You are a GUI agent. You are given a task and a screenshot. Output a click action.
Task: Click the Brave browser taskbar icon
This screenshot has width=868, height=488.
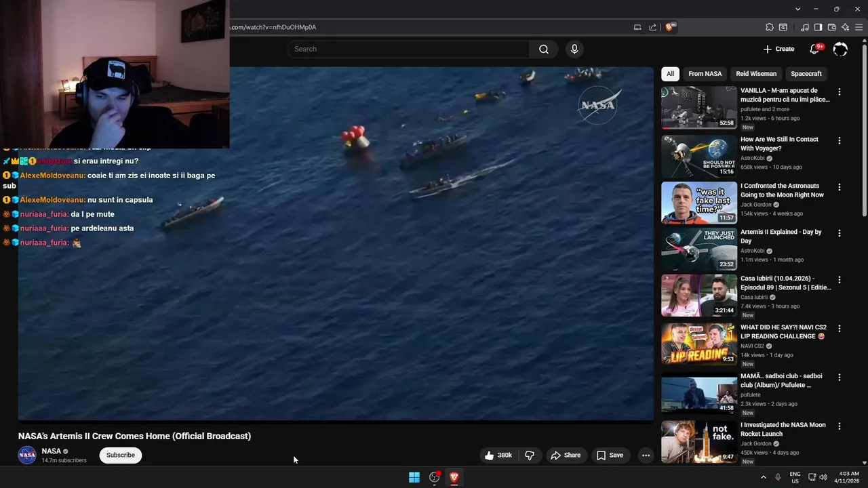click(x=454, y=477)
